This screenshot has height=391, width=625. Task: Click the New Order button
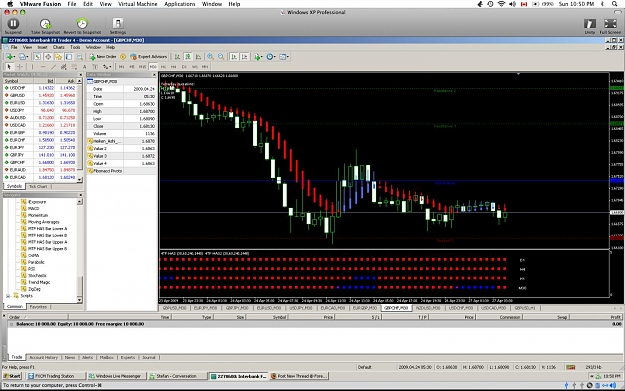point(103,57)
